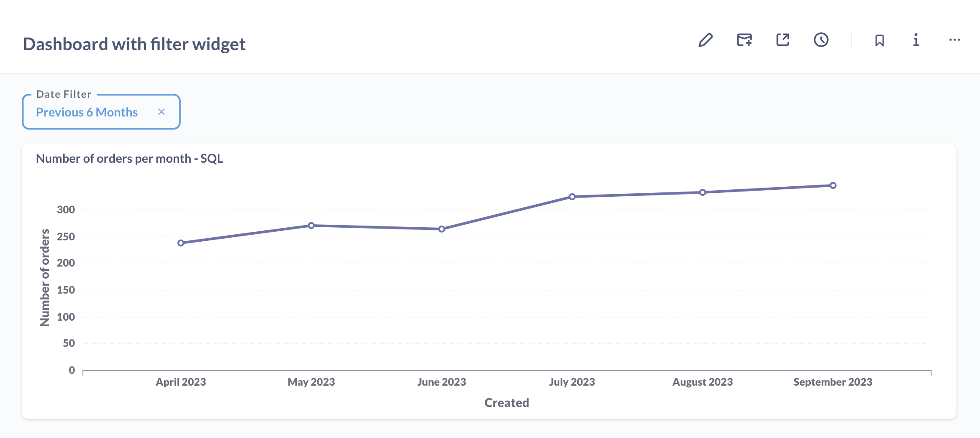
Task: Open the Number of orders per month card title
Action: pyautogui.click(x=129, y=158)
